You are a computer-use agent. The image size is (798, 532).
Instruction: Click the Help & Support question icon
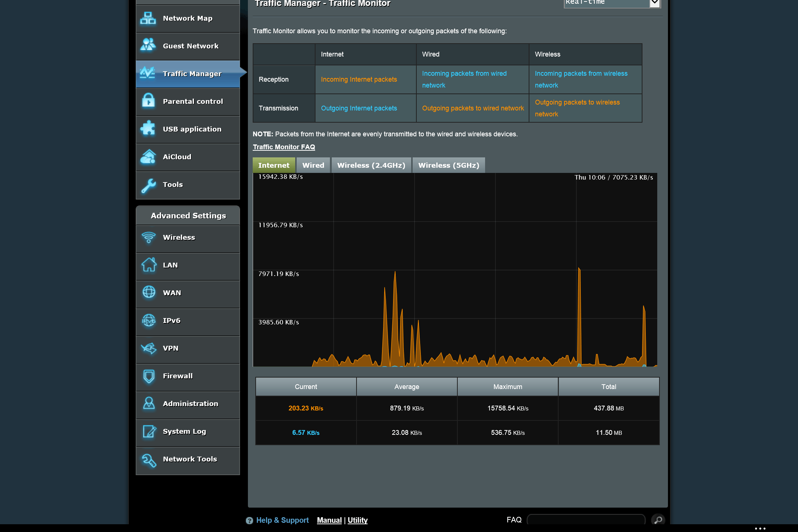(249, 521)
